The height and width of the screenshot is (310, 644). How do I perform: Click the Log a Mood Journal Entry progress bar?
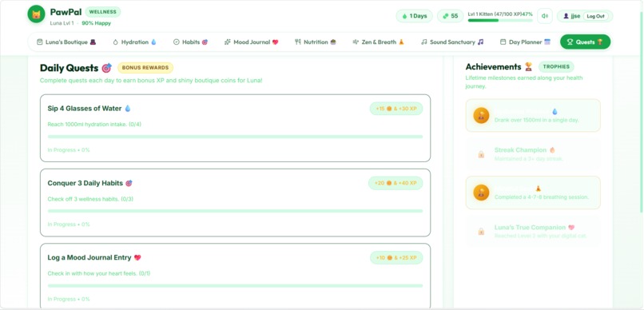[235, 286]
